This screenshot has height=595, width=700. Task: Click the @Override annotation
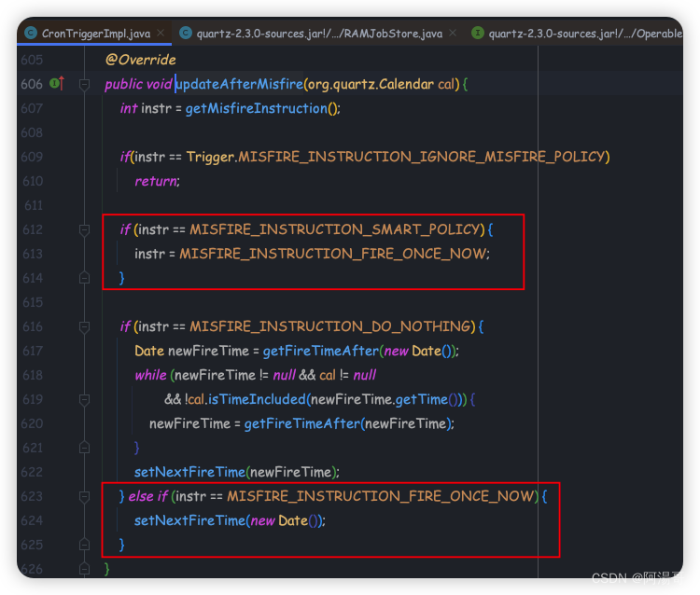coord(140,60)
